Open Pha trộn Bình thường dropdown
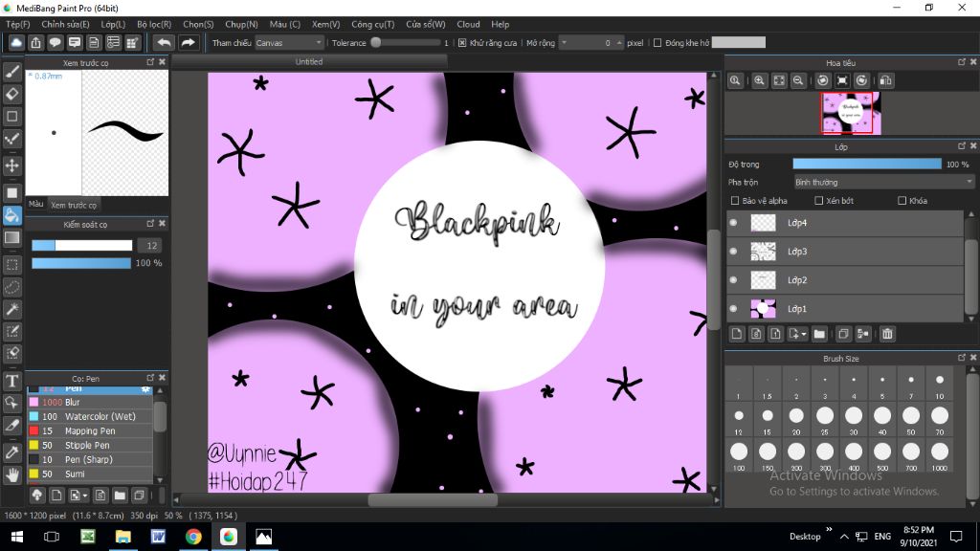The image size is (980, 551). click(883, 183)
